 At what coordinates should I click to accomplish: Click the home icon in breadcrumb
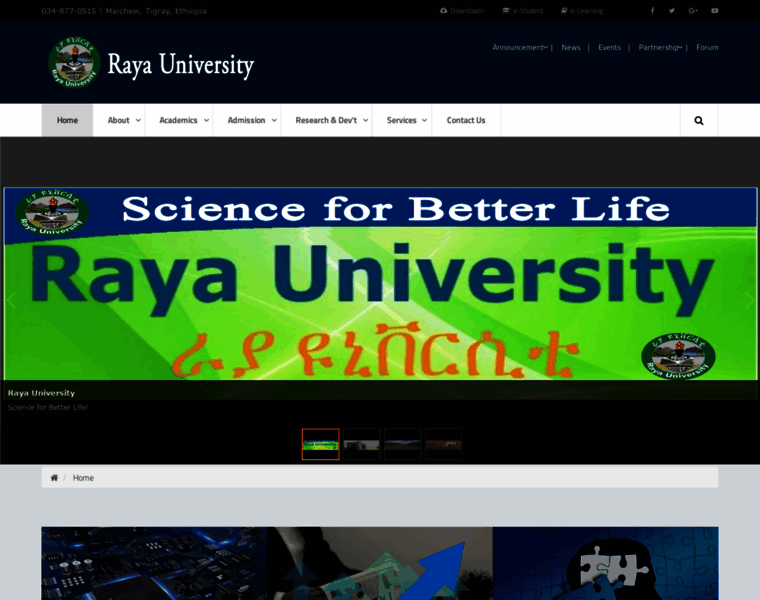(x=54, y=478)
